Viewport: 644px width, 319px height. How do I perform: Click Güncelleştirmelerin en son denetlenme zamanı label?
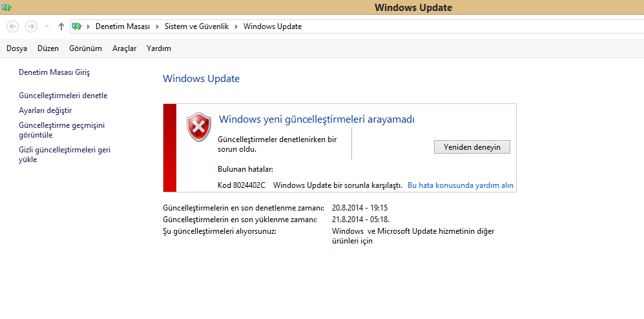point(244,208)
